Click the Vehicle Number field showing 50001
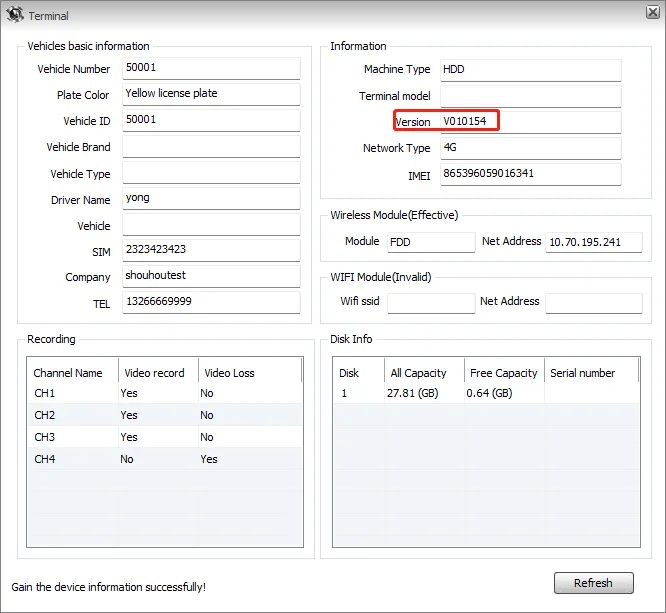This screenshot has width=666, height=613. click(211, 68)
